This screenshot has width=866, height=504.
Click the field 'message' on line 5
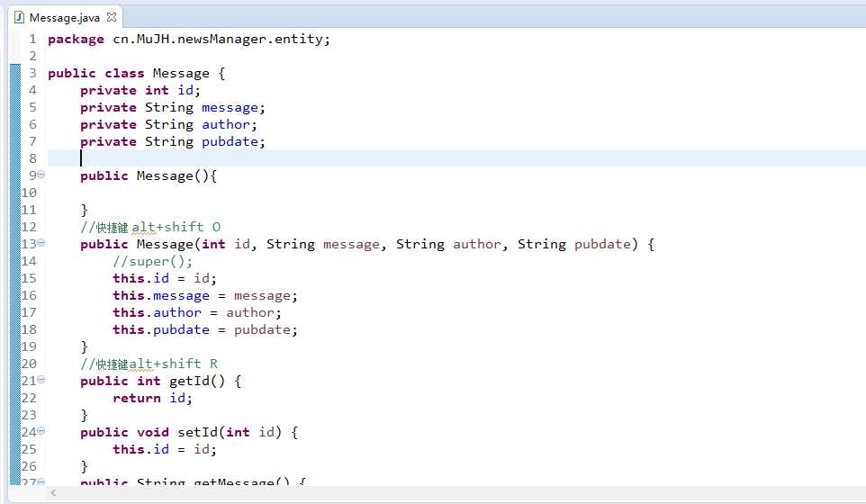[230, 107]
